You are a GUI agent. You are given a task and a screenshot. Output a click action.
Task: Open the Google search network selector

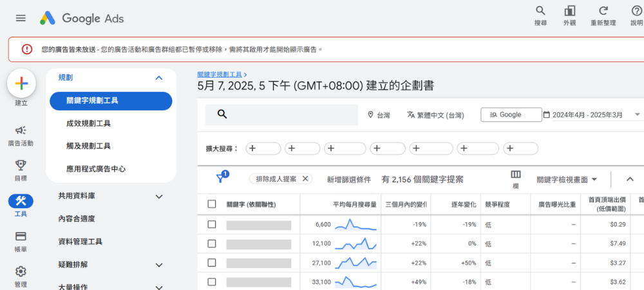pyautogui.click(x=511, y=115)
